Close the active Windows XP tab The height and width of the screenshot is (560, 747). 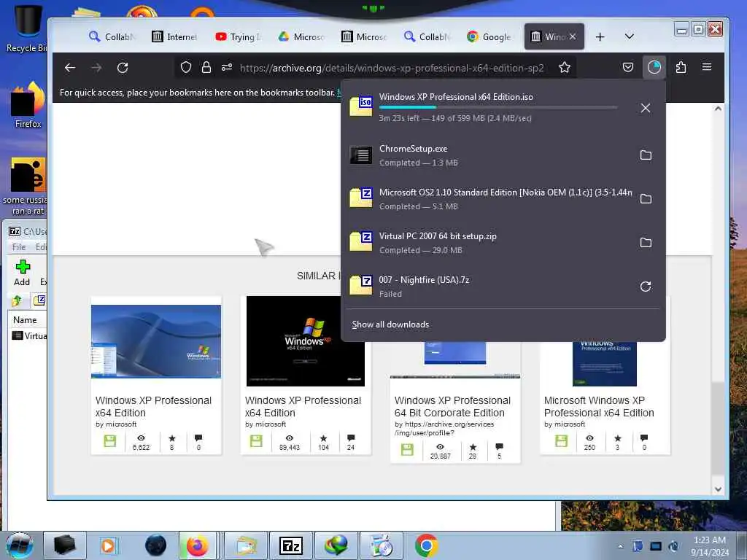(x=573, y=36)
